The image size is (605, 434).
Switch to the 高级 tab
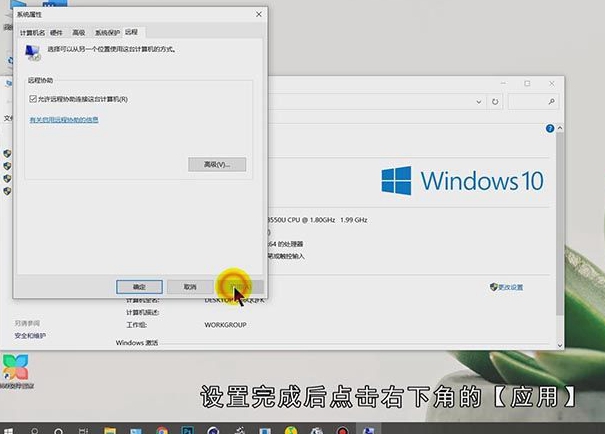pos(79,33)
